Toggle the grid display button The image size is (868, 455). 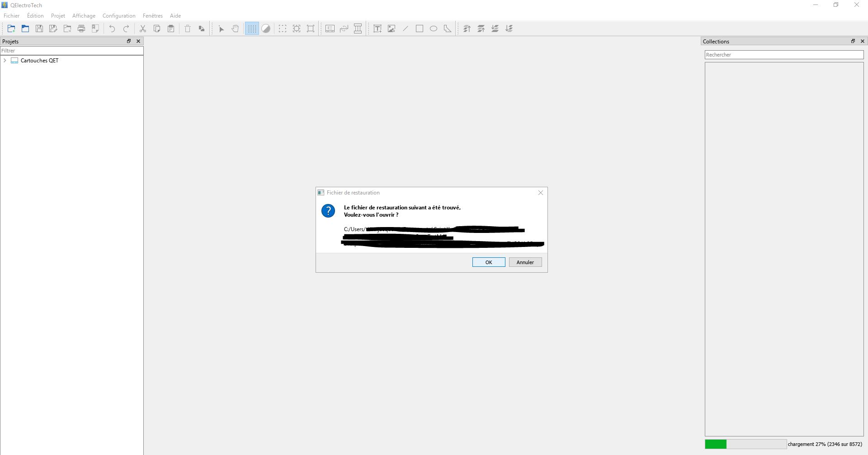click(x=252, y=28)
